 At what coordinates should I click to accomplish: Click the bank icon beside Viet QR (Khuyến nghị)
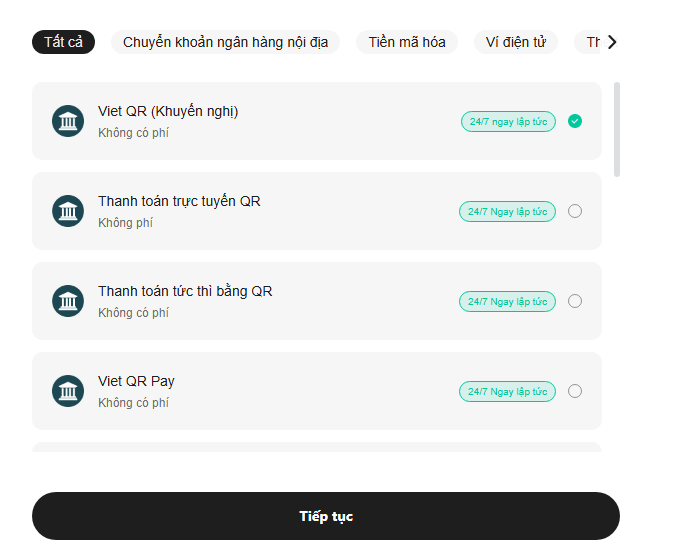coord(68,121)
